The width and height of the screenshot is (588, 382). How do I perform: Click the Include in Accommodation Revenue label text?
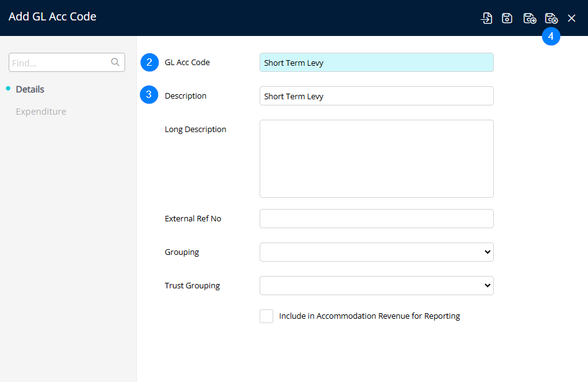(369, 316)
